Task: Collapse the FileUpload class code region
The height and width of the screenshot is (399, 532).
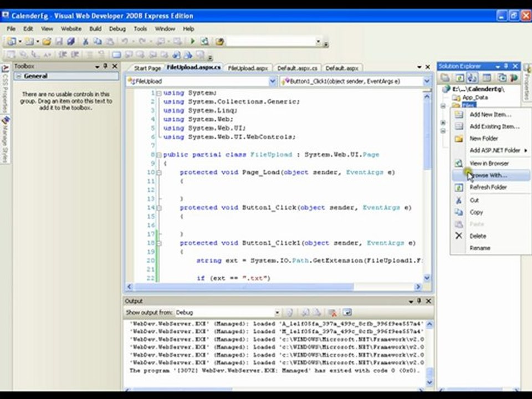Action: coord(159,155)
